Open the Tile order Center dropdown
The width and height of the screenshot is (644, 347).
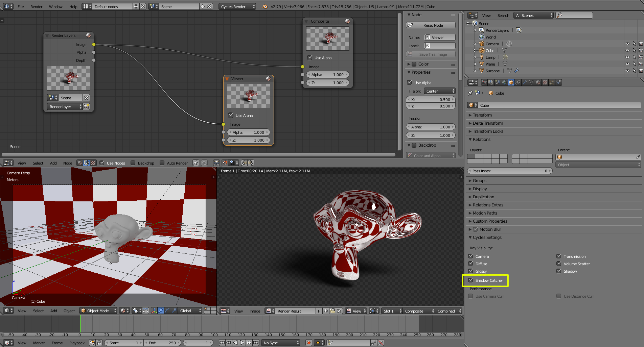click(x=440, y=91)
